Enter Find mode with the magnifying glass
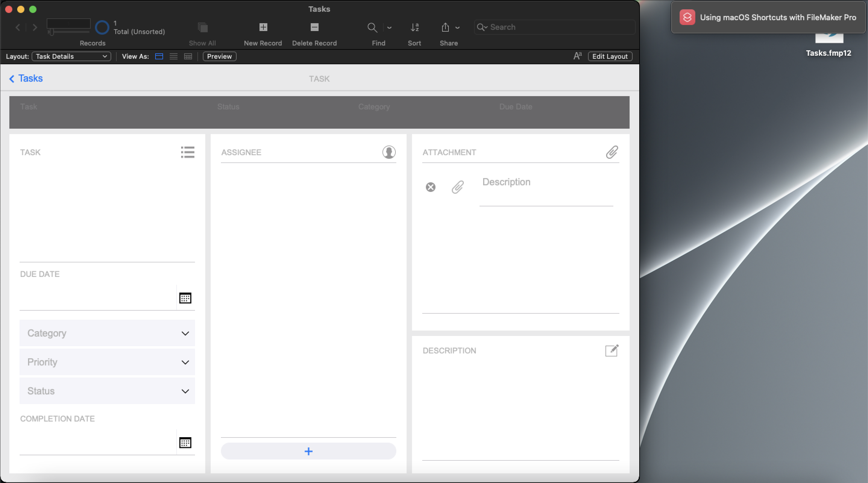868x483 pixels. click(372, 28)
